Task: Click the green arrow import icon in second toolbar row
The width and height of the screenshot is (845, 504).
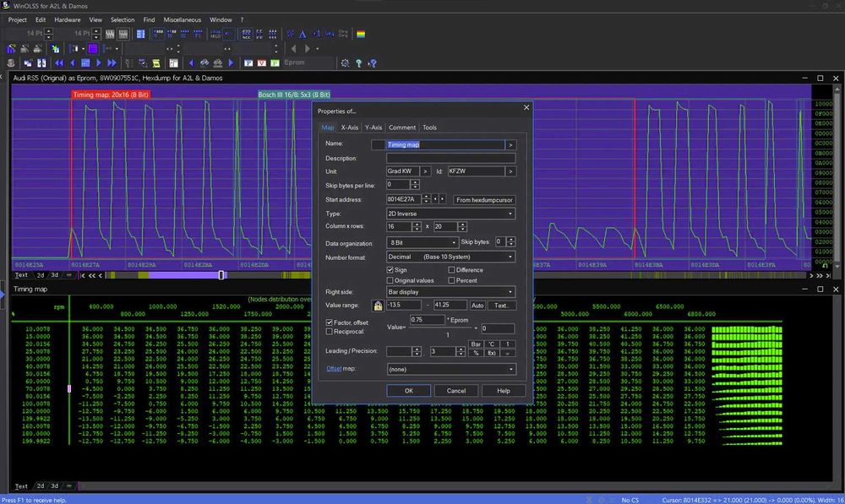Action: pyautogui.click(x=55, y=48)
